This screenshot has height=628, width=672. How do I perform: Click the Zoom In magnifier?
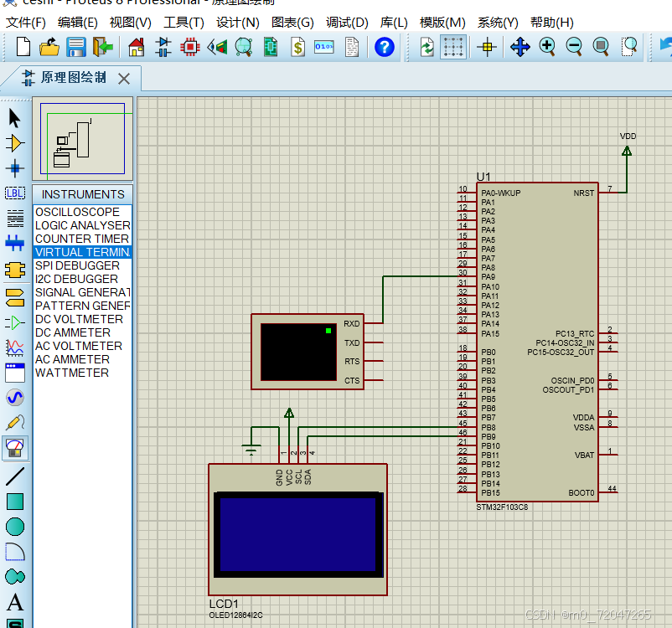click(x=546, y=48)
